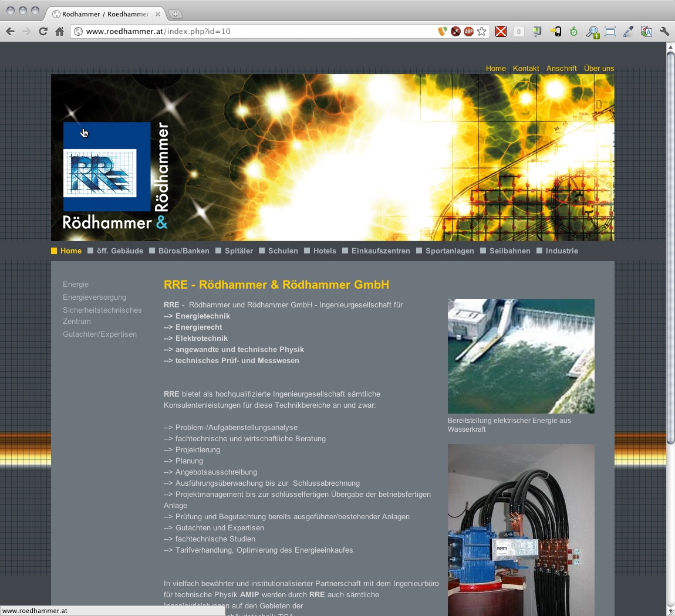Click the transformer cables photo

521,530
